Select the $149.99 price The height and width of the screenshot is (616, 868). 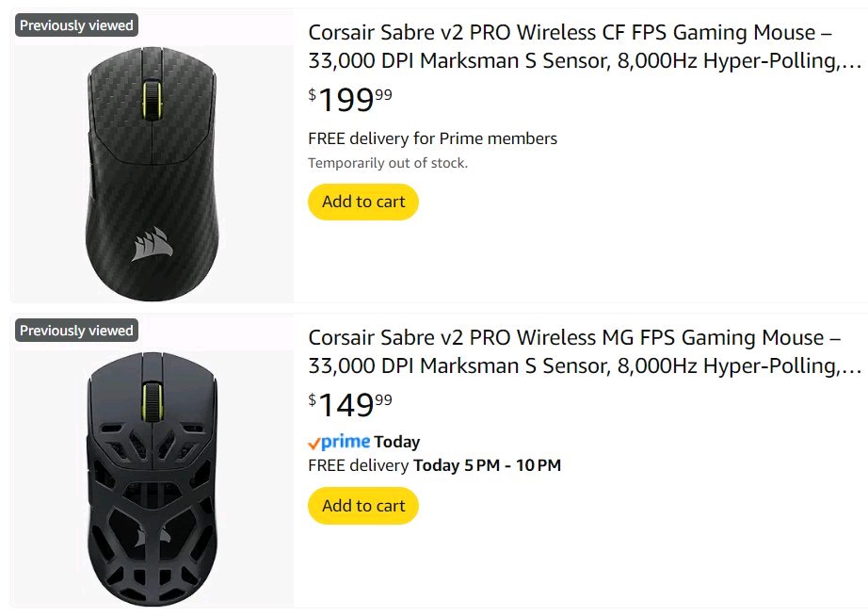[350, 404]
